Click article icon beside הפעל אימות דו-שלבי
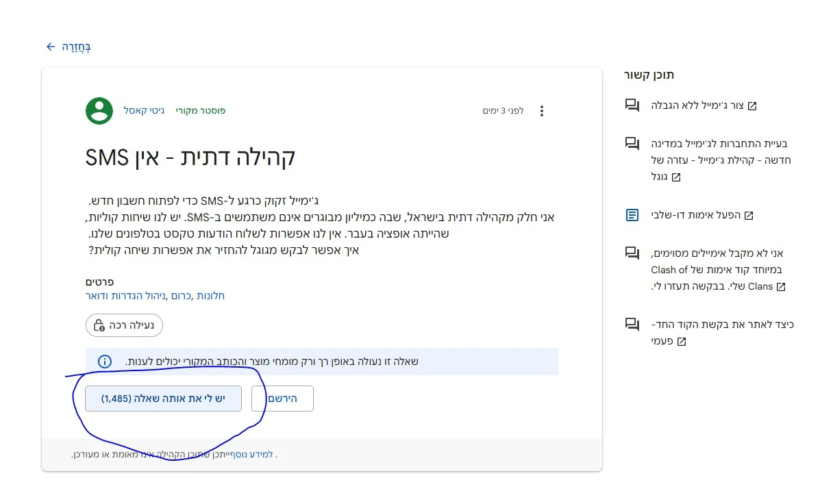Viewport: 820px width, 504px height. 632,215
